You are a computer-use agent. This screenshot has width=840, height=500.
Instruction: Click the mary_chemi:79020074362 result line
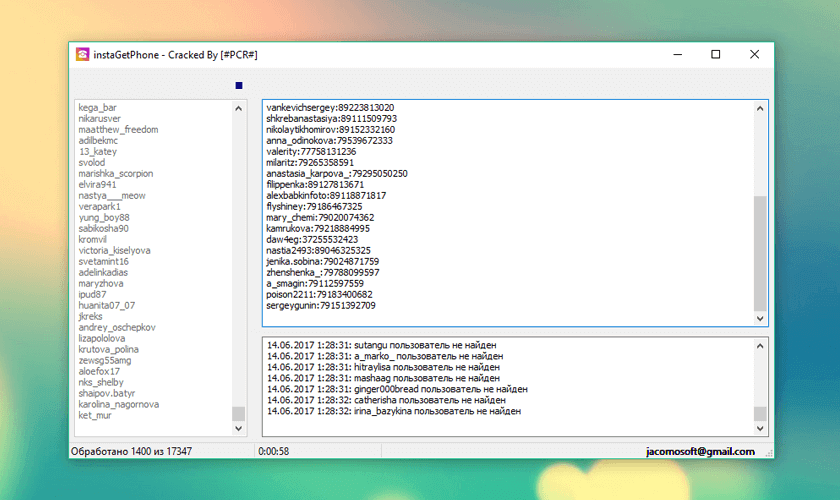click(320, 218)
